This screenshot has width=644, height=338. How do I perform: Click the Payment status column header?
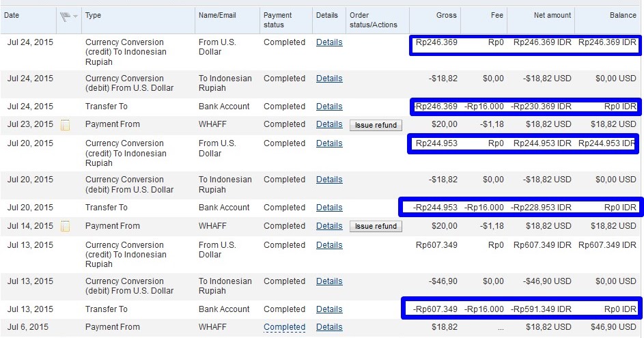278,20
